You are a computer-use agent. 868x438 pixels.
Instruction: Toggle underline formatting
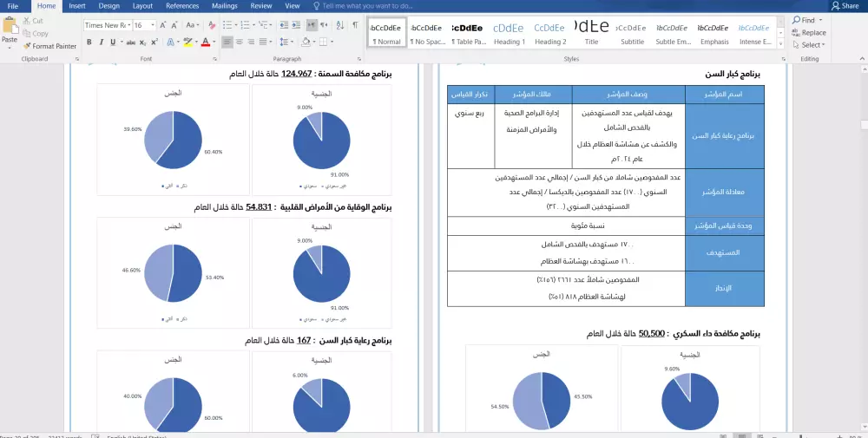113,42
